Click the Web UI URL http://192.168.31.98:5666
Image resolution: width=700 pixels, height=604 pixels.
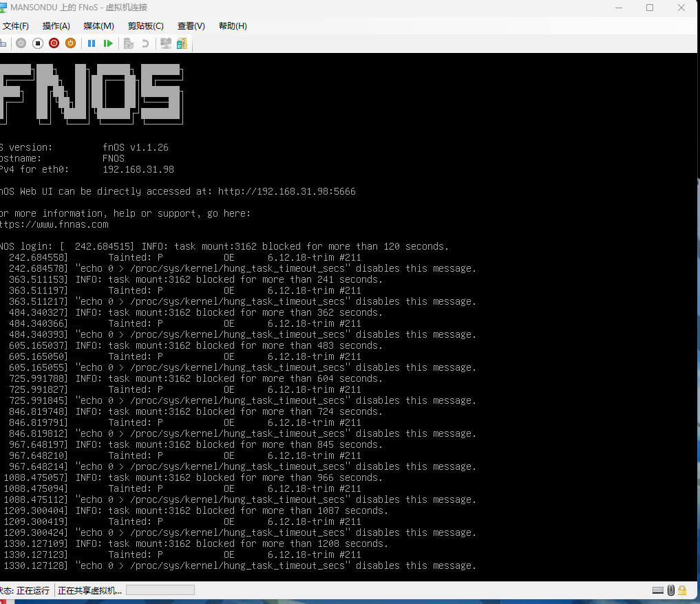tap(286, 191)
